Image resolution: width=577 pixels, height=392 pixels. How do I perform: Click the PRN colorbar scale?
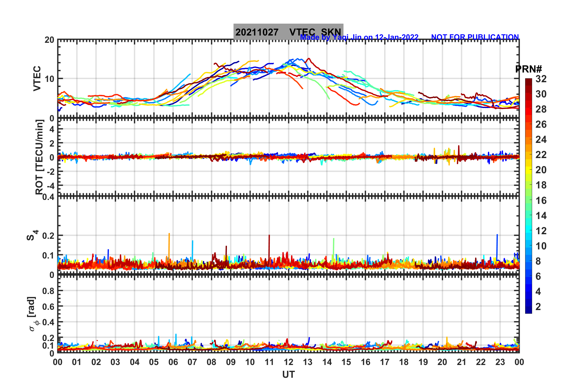click(x=528, y=196)
